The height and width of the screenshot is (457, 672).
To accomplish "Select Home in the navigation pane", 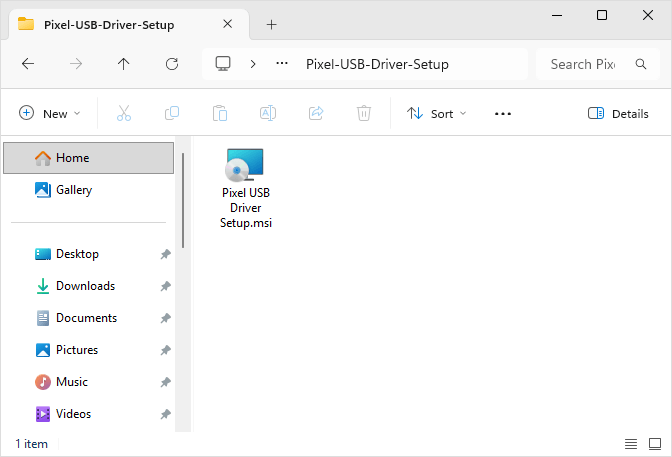I will [x=89, y=158].
